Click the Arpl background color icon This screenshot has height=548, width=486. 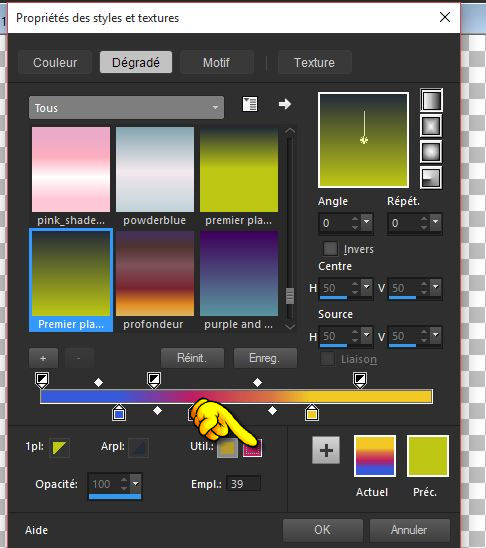click(x=138, y=448)
